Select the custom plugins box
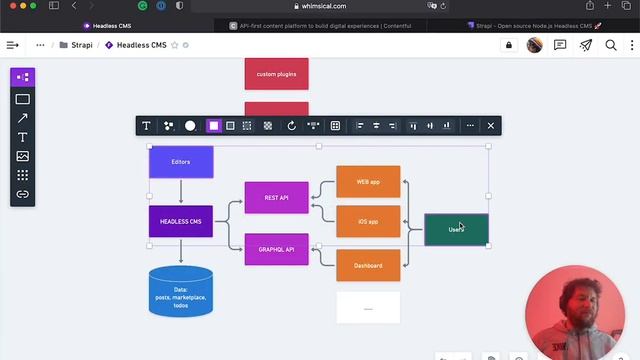Viewport: 640px width, 360px height. 277,74
